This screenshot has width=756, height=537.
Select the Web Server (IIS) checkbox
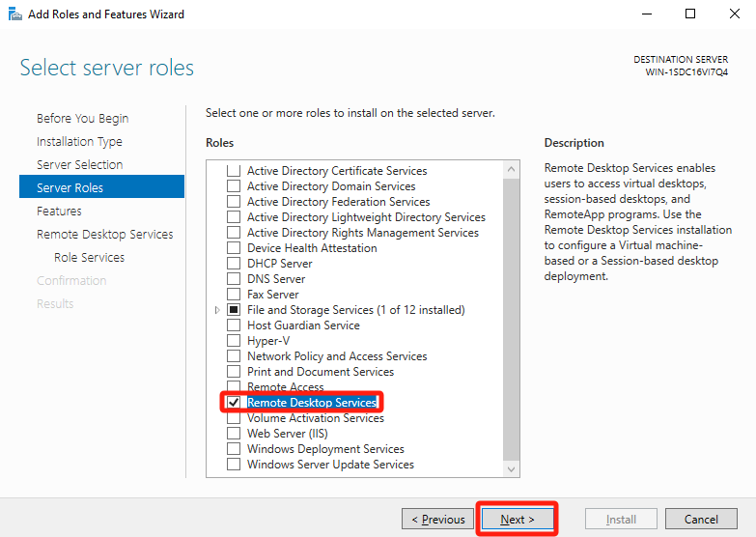coord(233,434)
